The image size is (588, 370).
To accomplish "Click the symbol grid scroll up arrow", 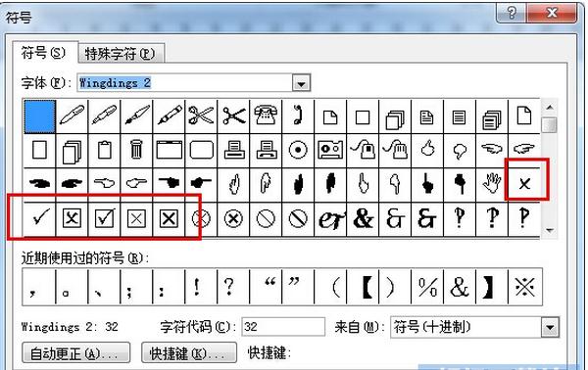I will click(550, 108).
